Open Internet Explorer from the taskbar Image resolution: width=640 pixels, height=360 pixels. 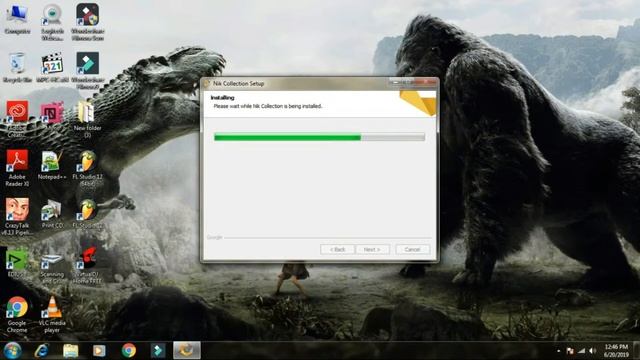(x=42, y=351)
